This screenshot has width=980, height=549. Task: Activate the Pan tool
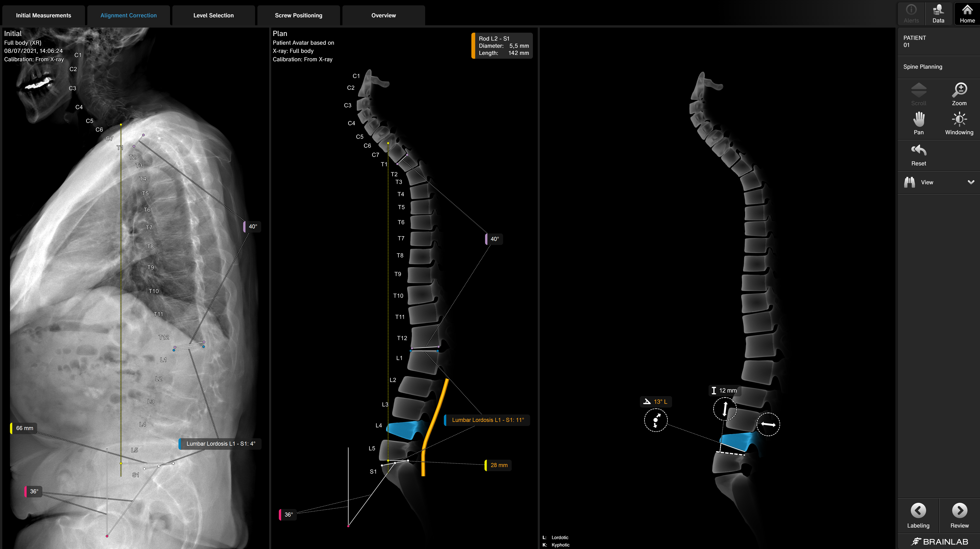[x=918, y=123]
